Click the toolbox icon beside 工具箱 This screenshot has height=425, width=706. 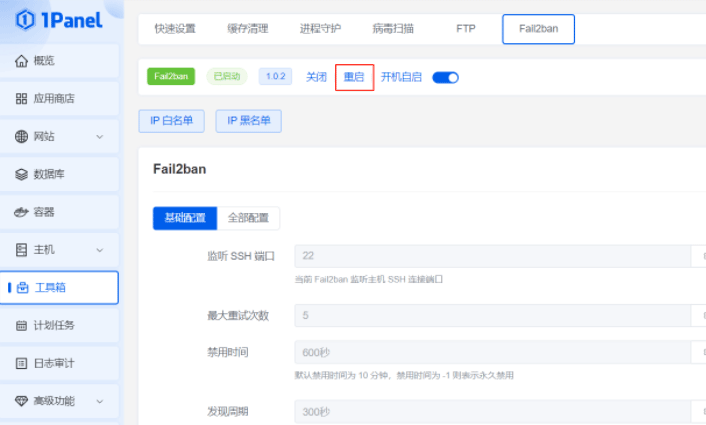pos(23,288)
